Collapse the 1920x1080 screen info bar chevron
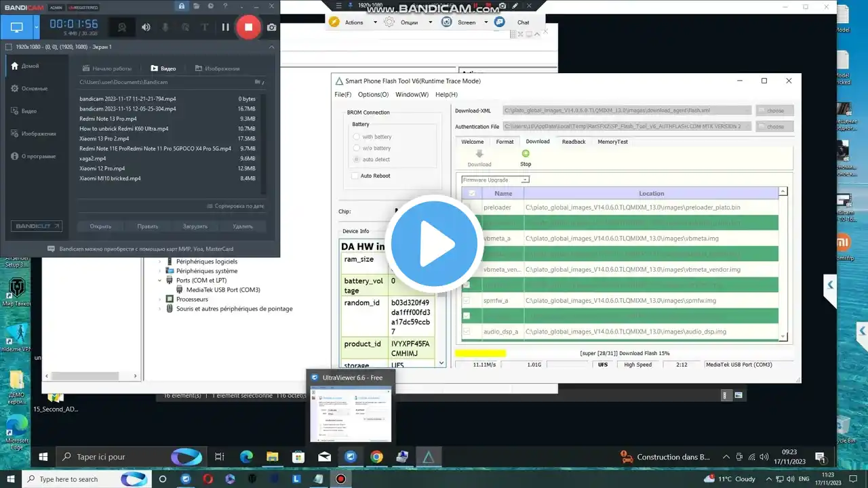The height and width of the screenshot is (488, 868). (272, 47)
